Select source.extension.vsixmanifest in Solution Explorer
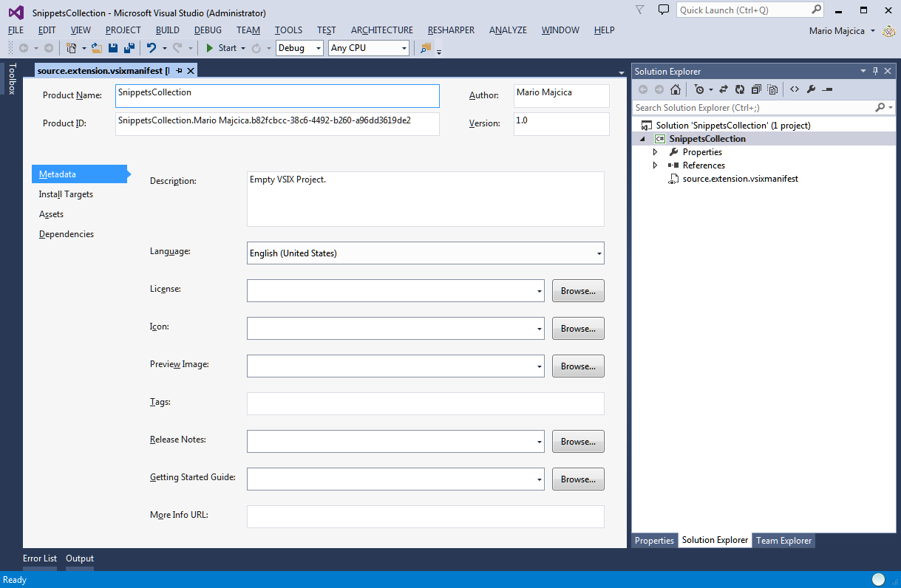 740,179
